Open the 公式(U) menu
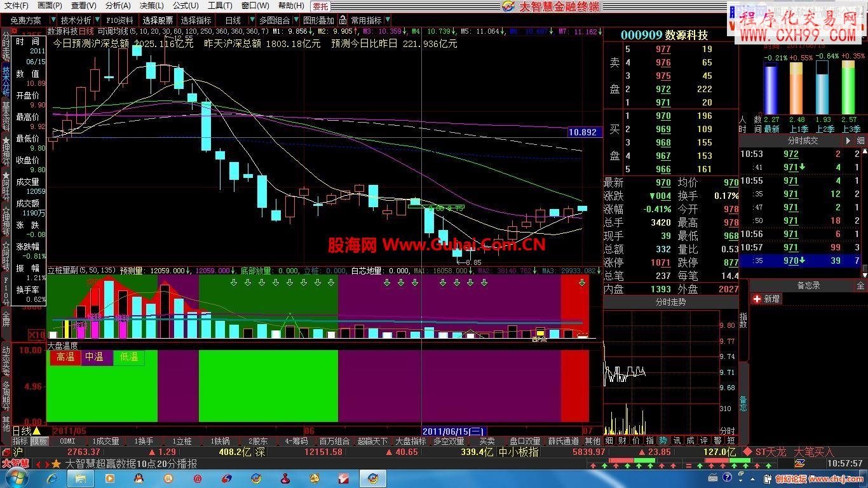 [x=186, y=6]
